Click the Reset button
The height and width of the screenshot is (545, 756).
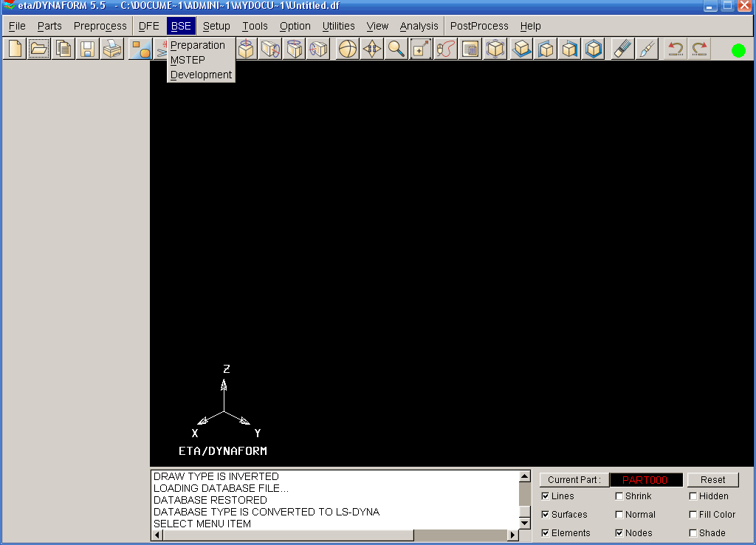point(712,480)
